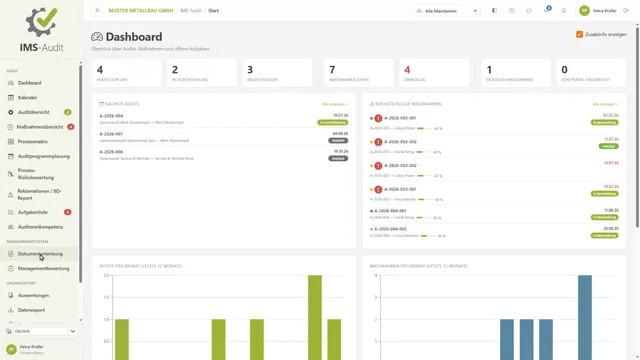The image size is (640, 360).
Task: Open the Kalender sidebar entry
Action: (27, 98)
